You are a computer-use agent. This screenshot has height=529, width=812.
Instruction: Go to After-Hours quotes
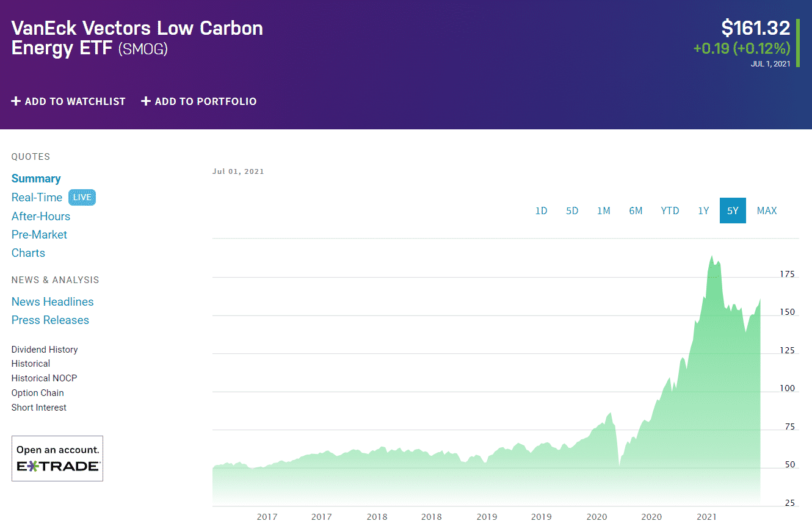click(x=41, y=216)
